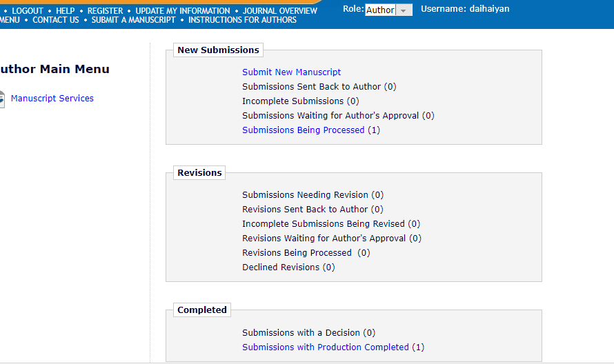This screenshot has height=364, width=614.
Task: Click the Revisions section heading
Action: (x=199, y=172)
